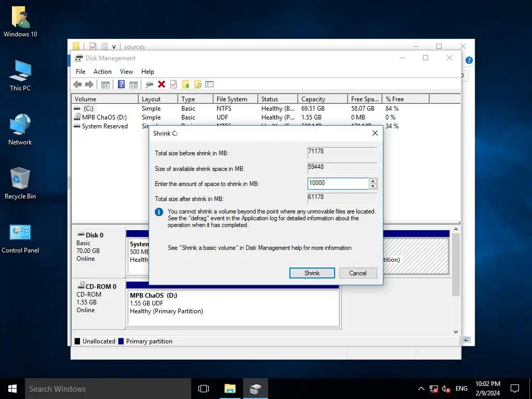This screenshot has width=532, height=399.
Task: Decrease shrink amount with the down spinner
Action: [x=373, y=186]
